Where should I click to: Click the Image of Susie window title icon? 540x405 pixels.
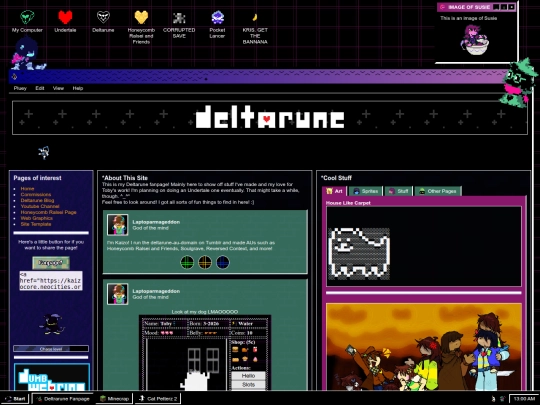click(x=443, y=7)
